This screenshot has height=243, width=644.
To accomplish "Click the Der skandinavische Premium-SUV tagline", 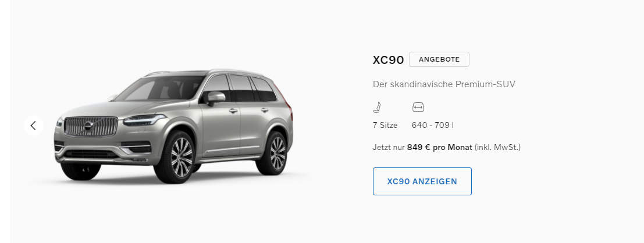I will [444, 84].
